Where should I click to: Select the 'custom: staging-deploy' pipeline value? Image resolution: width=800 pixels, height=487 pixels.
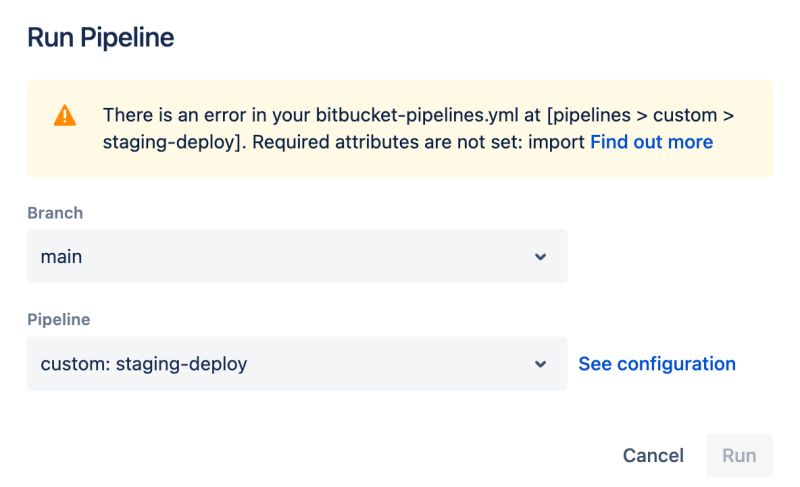coord(143,364)
